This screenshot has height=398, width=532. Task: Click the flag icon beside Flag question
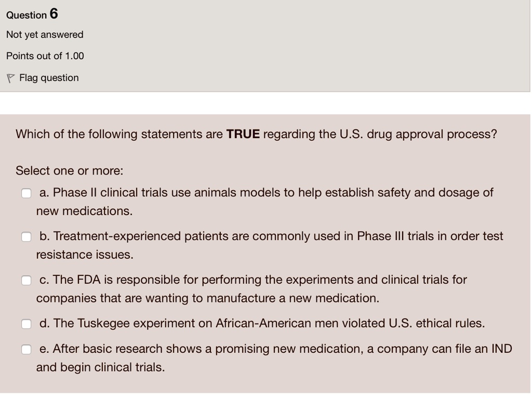click(x=10, y=78)
